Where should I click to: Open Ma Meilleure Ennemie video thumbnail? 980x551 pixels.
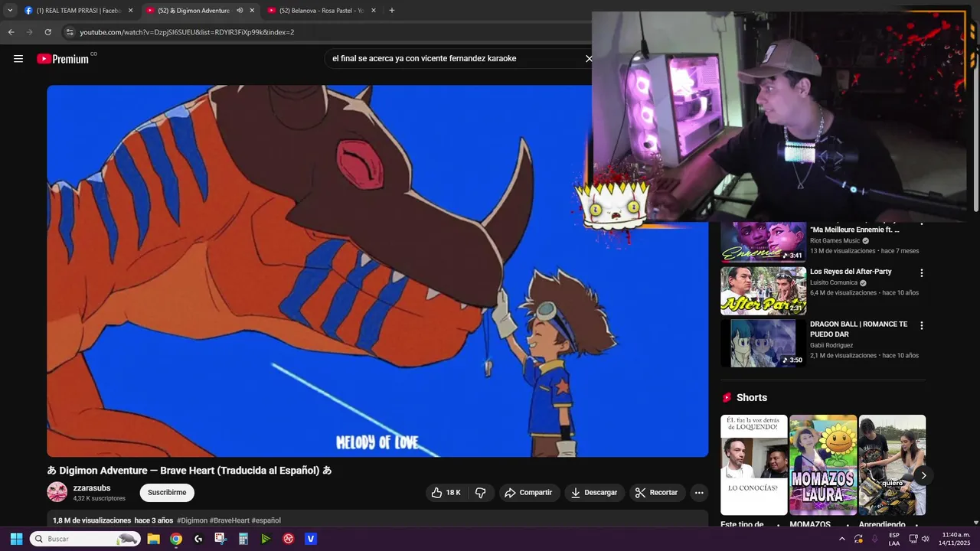763,242
